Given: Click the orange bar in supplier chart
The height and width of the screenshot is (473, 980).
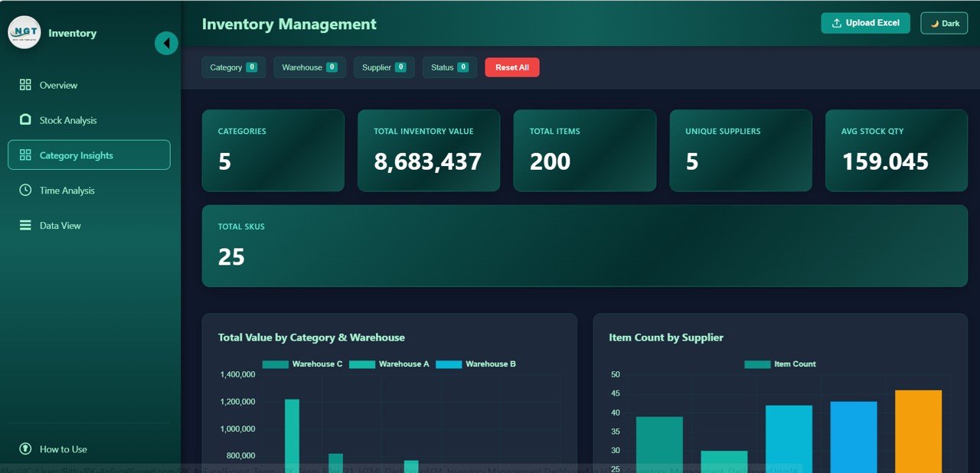Looking at the screenshot, I should coord(918,429).
